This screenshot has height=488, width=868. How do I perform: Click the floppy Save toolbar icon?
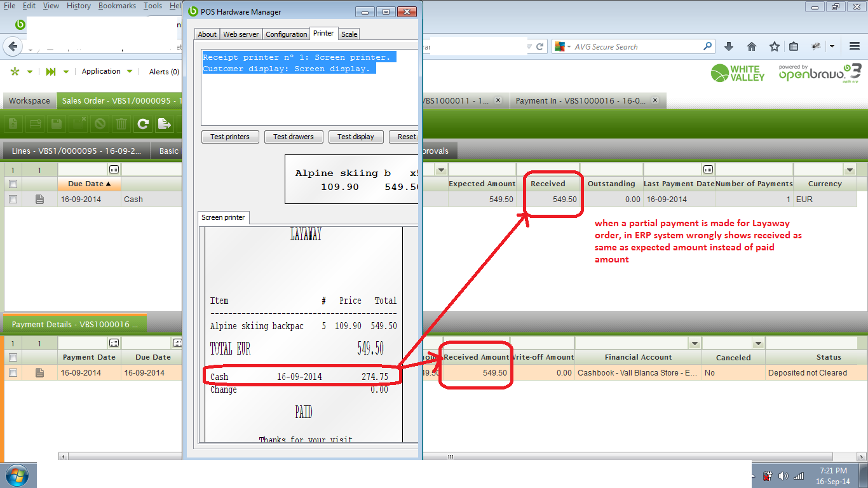coord(57,123)
